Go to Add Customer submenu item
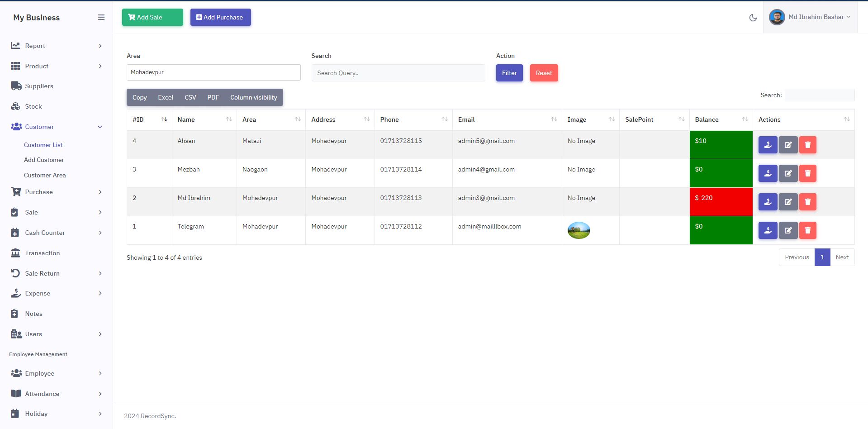The height and width of the screenshot is (429, 868). [x=44, y=160]
